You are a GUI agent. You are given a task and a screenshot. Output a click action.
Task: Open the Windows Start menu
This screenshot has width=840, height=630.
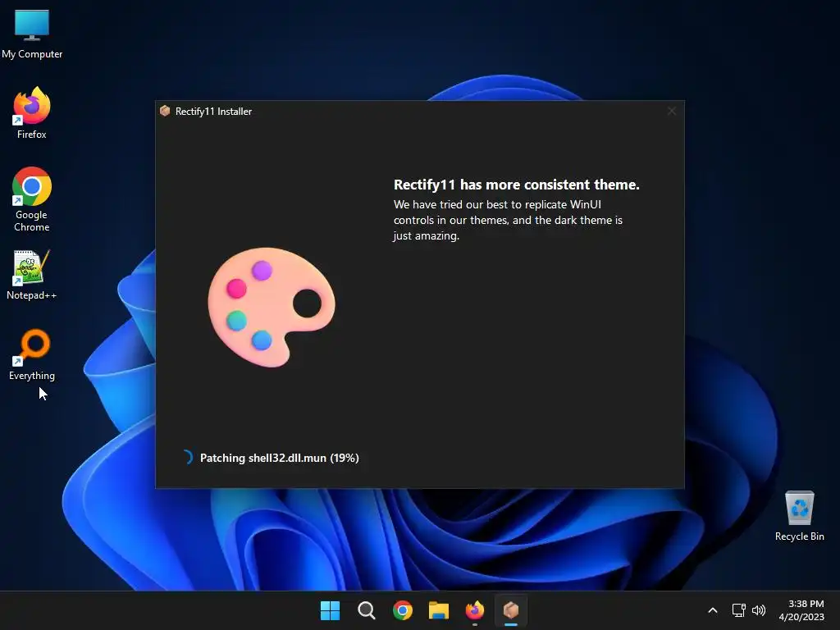point(330,610)
